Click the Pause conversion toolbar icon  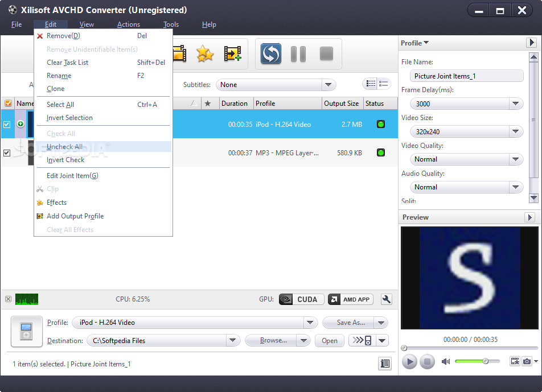click(x=298, y=54)
